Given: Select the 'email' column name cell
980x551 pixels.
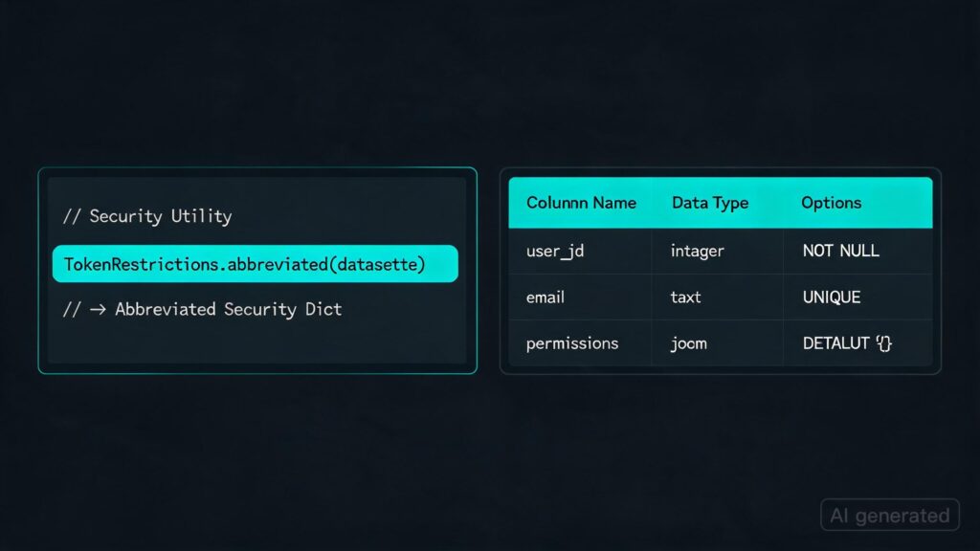Looking at the screenshot, I should [581, 298].
